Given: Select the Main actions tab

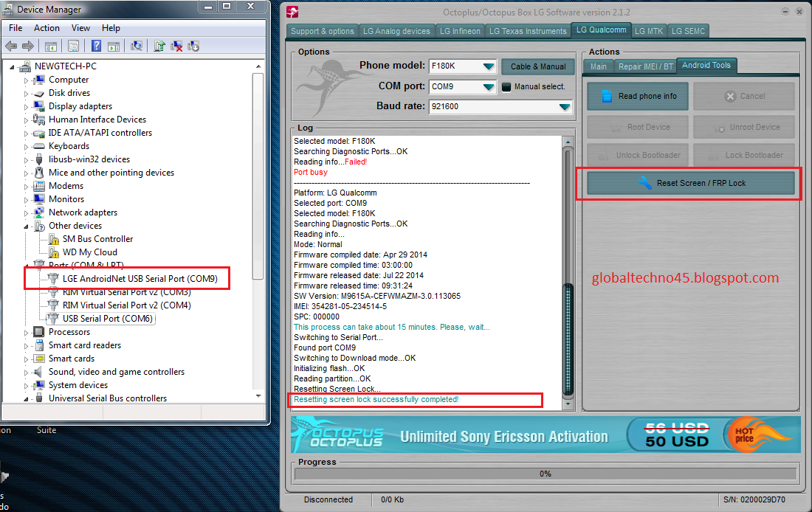Looking at the screenshot, I should pos(598,66).
